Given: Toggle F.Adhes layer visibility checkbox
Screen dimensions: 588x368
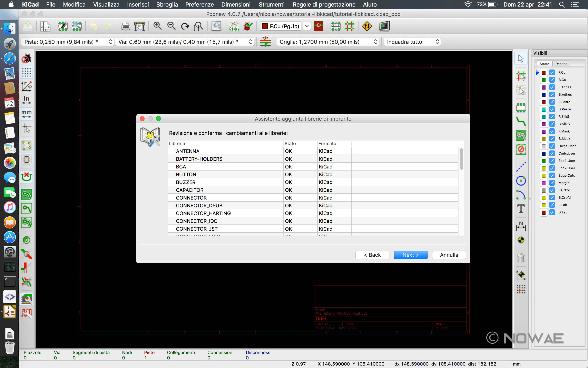Looking at the screenshot, I should (x=552, y=87).
